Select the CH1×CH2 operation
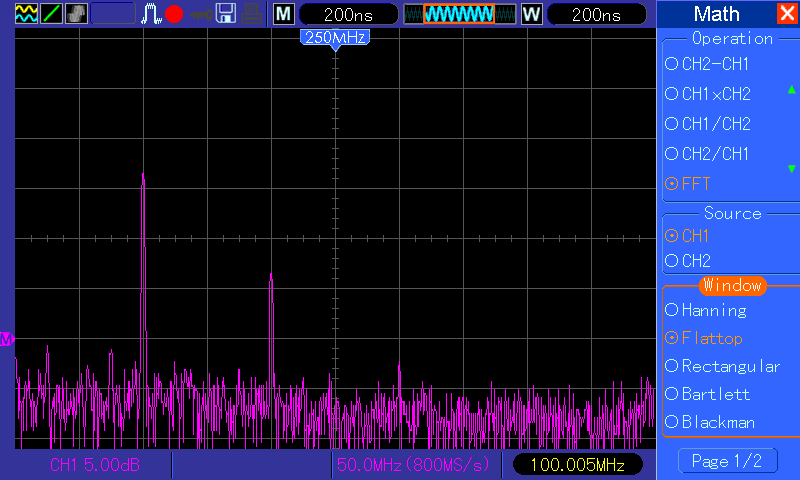800x480 pixels. 708,94
